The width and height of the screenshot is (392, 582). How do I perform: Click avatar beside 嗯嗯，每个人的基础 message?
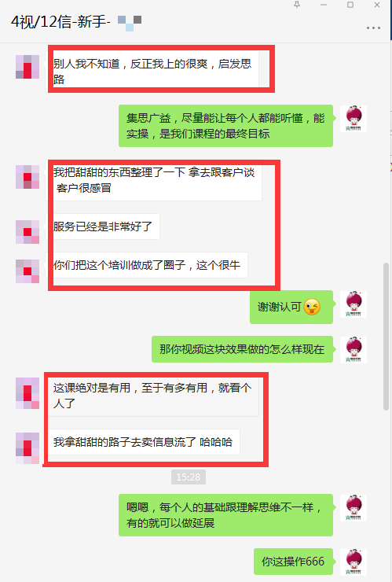pyautogui.click(x=354, y=508)
